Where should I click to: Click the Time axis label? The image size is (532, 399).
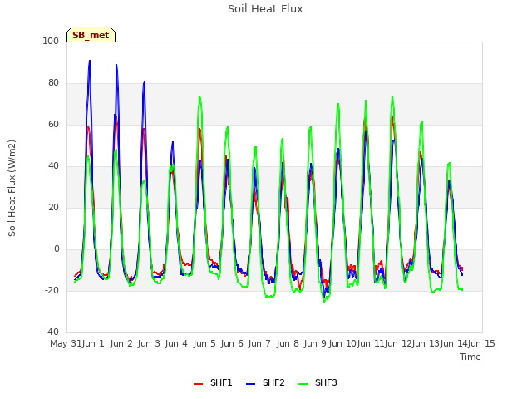click(470, 357)
